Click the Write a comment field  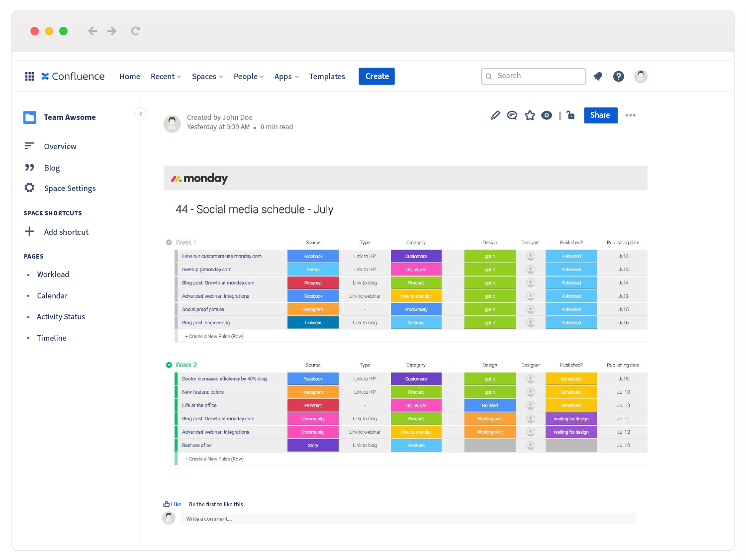408,519
